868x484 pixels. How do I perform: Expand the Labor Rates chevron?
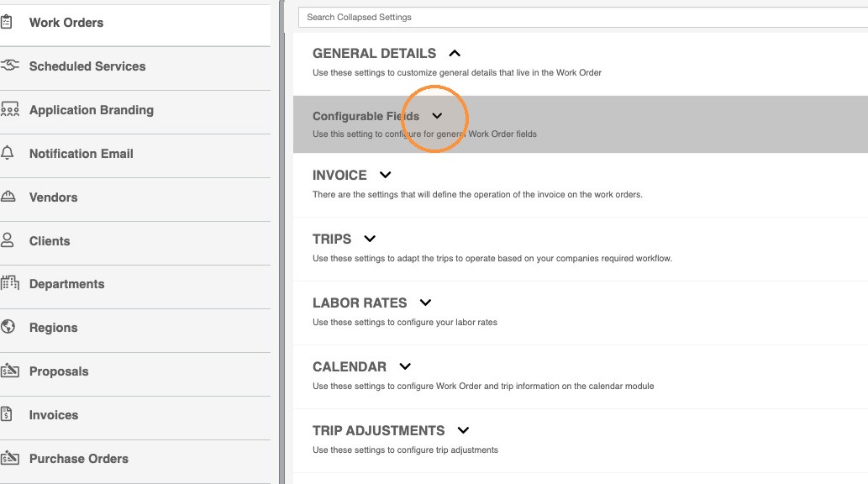[425, 302]
